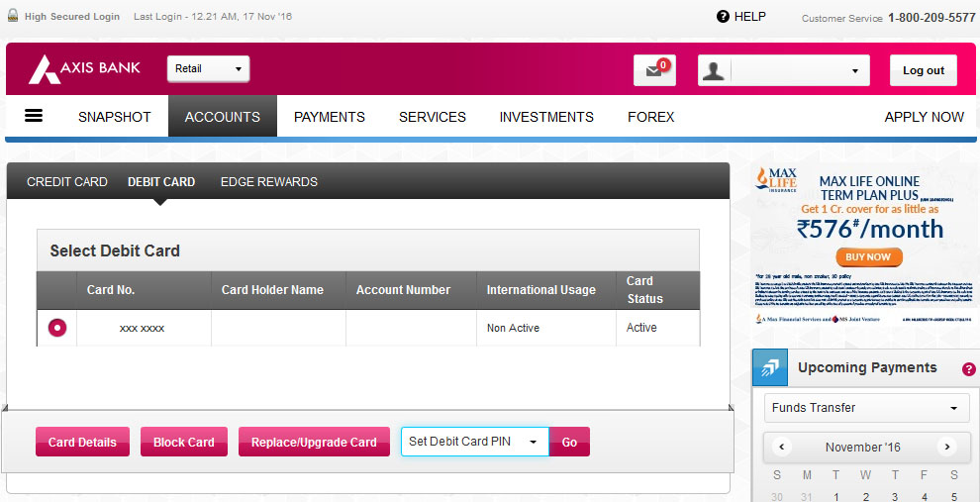Click the customer service number 1-800-209-5577
Image resolution: width=980 pixels, height=502 pixels.
[x=931, y=18]
